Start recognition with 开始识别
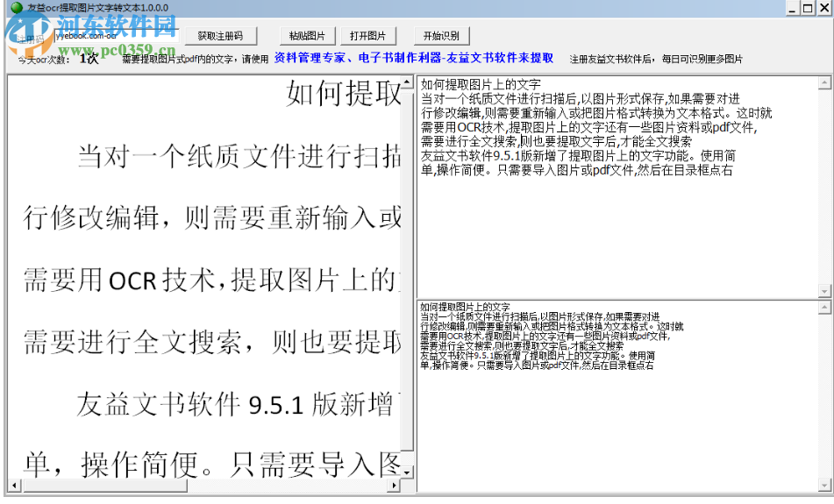The width and height of the screenshot is (834, 504). coord(441,36)
